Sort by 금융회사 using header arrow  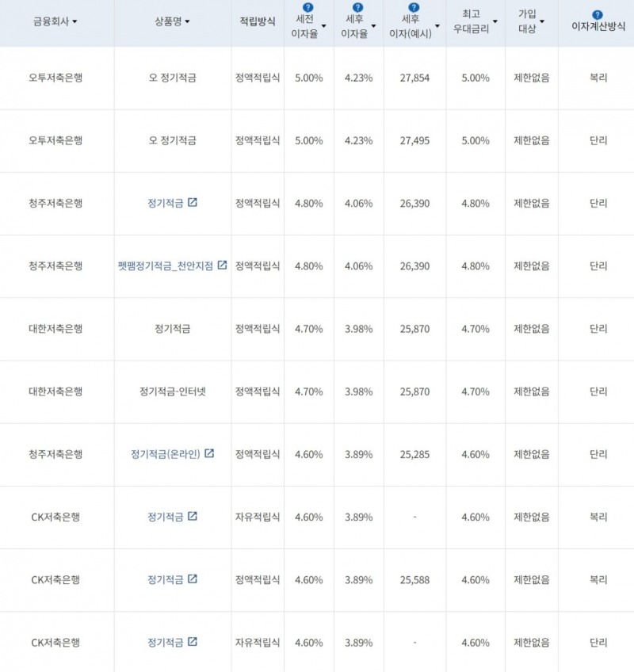coord(75,22)
